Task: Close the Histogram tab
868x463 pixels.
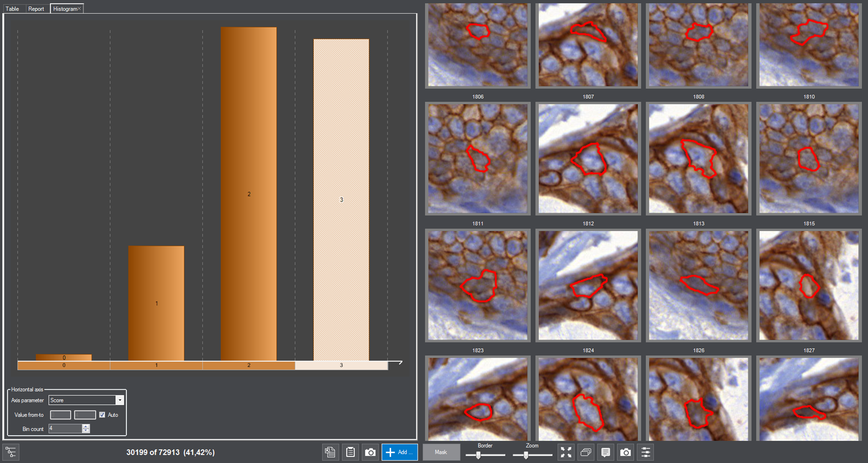Action: [79, 9]
